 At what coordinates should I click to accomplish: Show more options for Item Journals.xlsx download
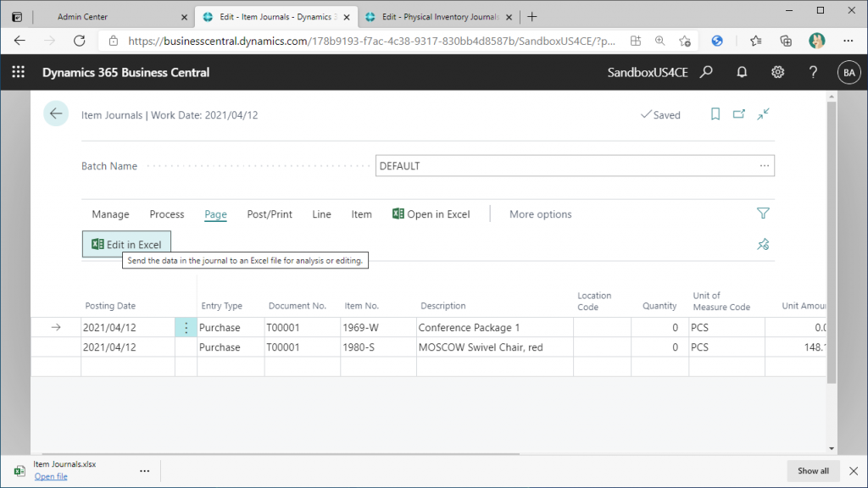click(144, 471)
